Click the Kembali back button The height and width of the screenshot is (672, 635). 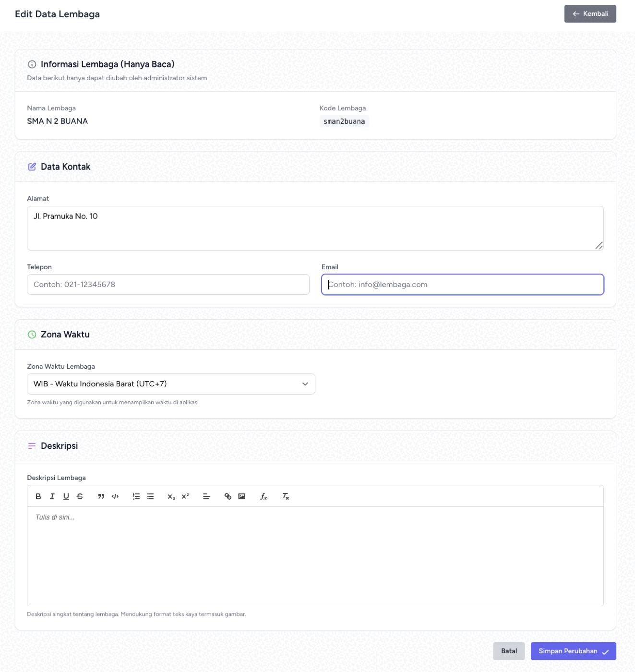[590, 14]
